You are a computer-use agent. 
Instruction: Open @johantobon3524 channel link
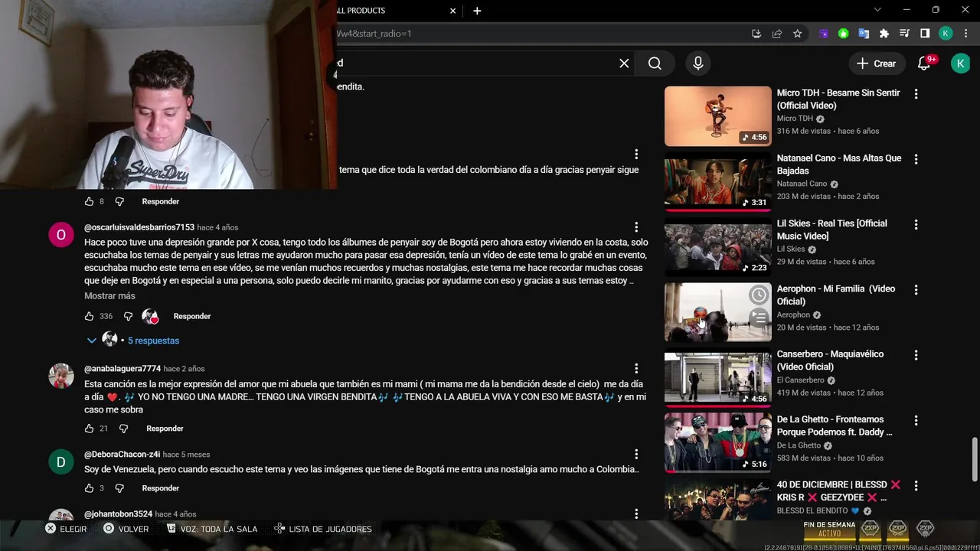118,514
